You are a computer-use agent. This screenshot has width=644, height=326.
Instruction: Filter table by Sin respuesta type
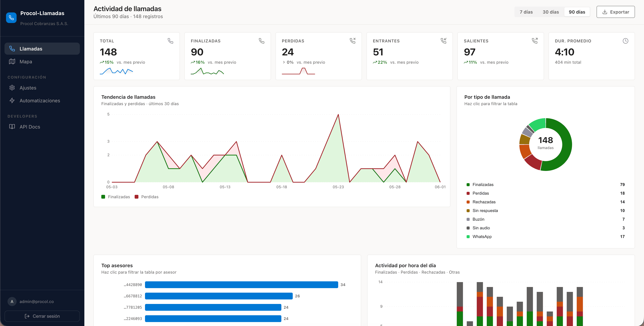click(x=546, y=211)
